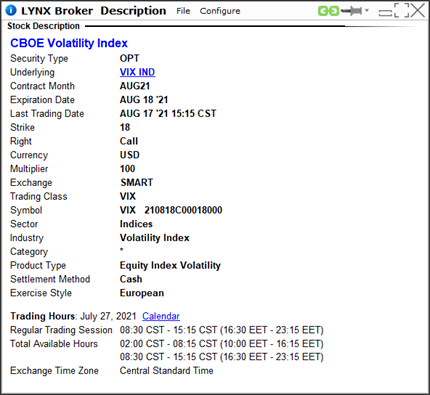Click the Currency value USD
This screenshot has height=395, width=430.
(x=130, y=155)
